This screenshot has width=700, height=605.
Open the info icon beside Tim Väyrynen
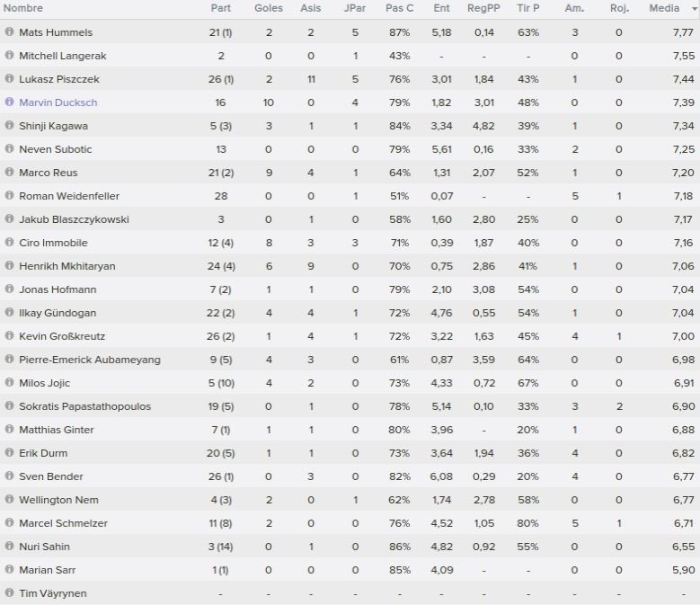point(9,592)
